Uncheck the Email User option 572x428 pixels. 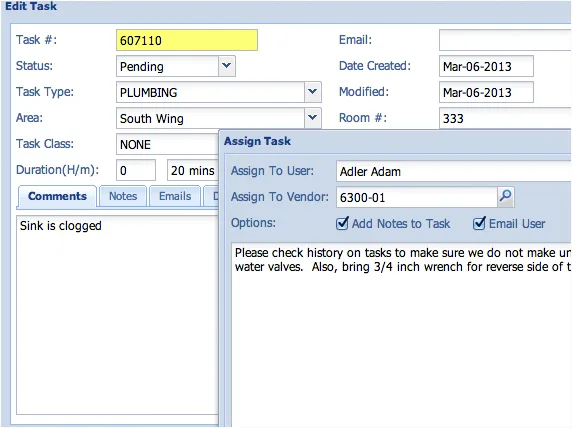(479, 223)
